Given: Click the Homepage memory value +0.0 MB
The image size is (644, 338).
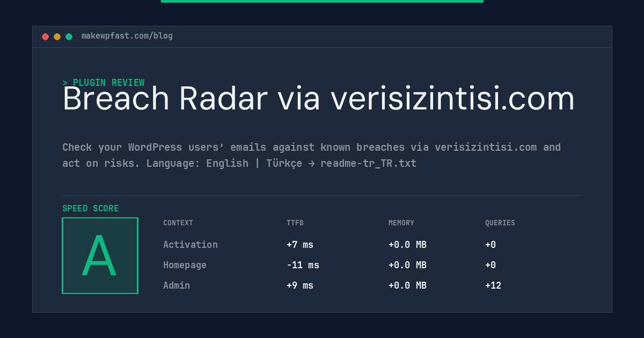Looking at the screenshot, I should pos(407,265).
